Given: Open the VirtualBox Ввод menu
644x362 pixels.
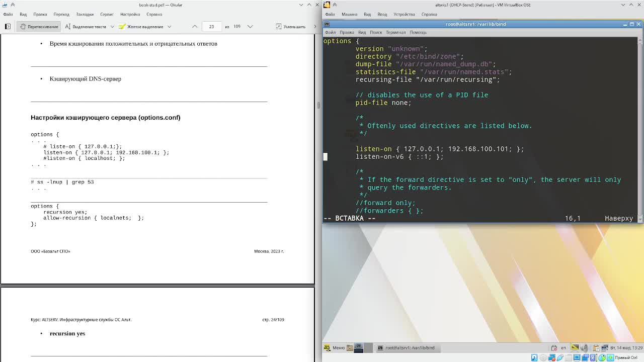Looking at the screenshot, I should coord(382,14).
